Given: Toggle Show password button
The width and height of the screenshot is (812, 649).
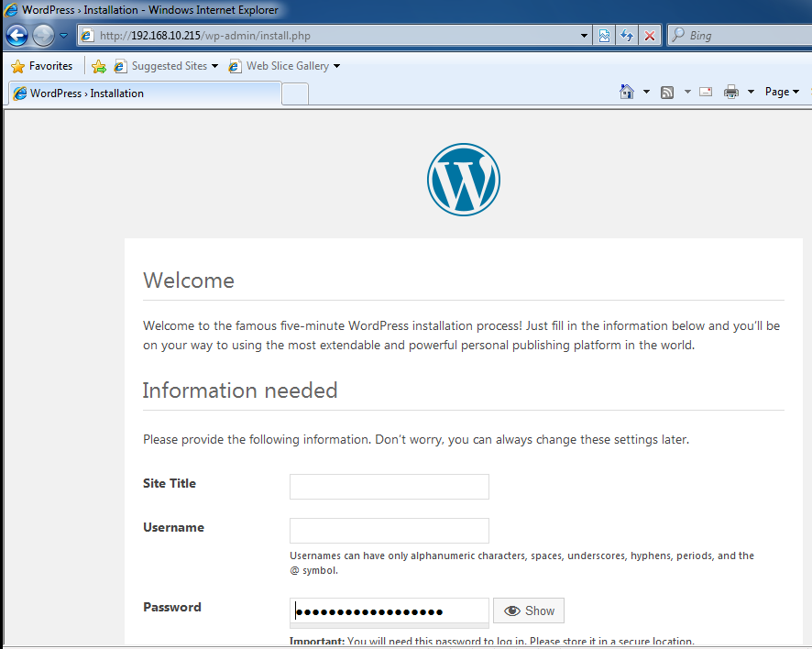Looking at the screenshot, I should point(529,610).
